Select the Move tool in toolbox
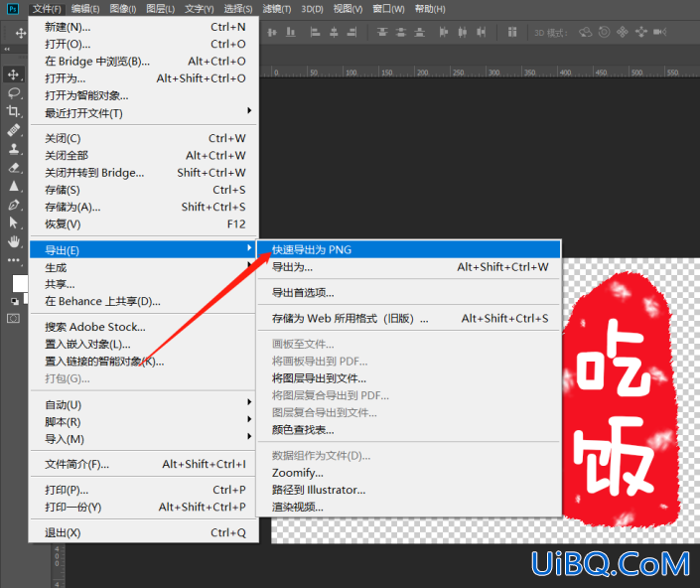This screenshot has height=588, width=700. coord(13,74)
